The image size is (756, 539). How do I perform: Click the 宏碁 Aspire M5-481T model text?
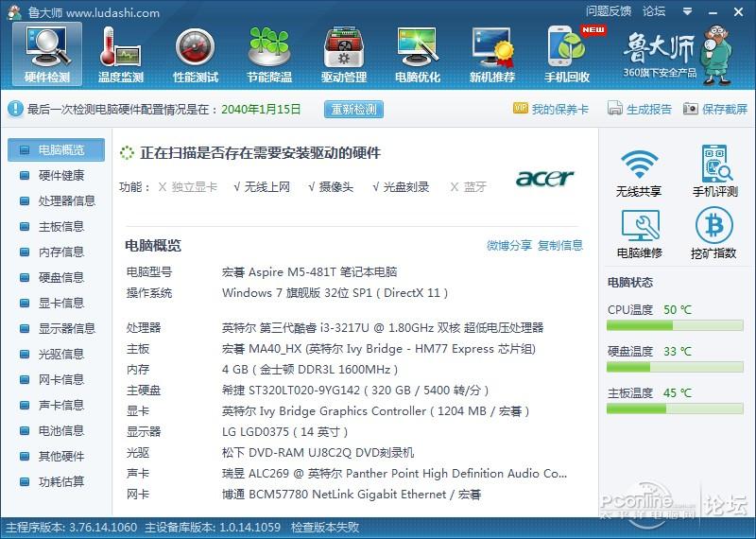click(310, 272)
